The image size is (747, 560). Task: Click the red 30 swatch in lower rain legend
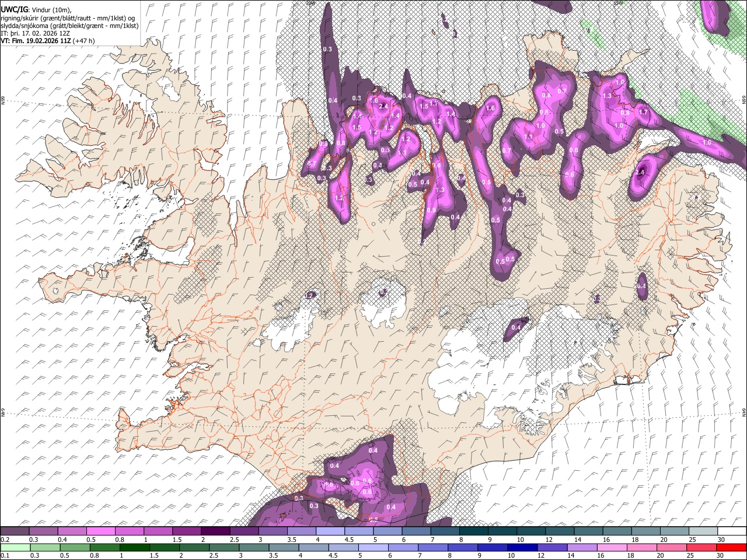[x=731, y=547]
